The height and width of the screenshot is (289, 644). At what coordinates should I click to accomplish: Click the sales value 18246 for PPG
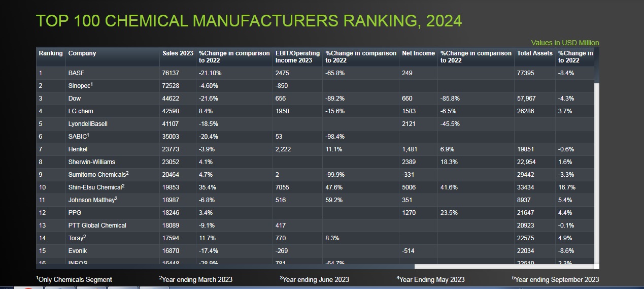171,213
